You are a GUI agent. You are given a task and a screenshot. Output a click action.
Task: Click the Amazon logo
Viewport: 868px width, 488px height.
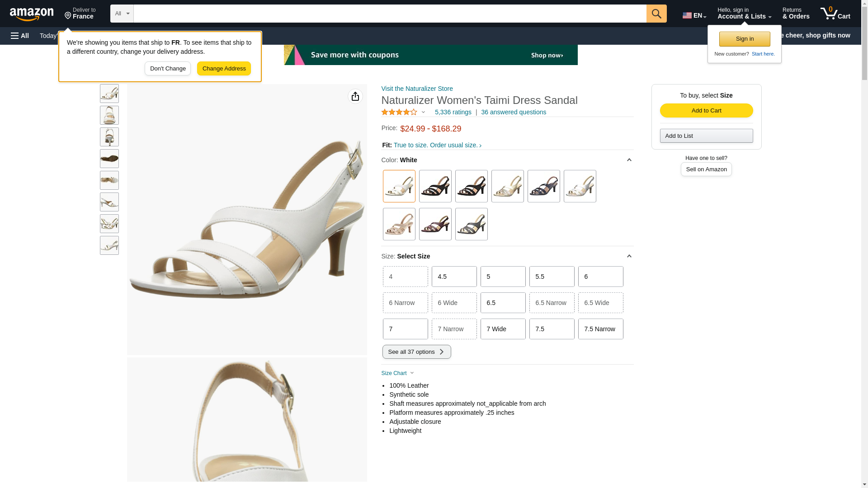pos(32,14)
